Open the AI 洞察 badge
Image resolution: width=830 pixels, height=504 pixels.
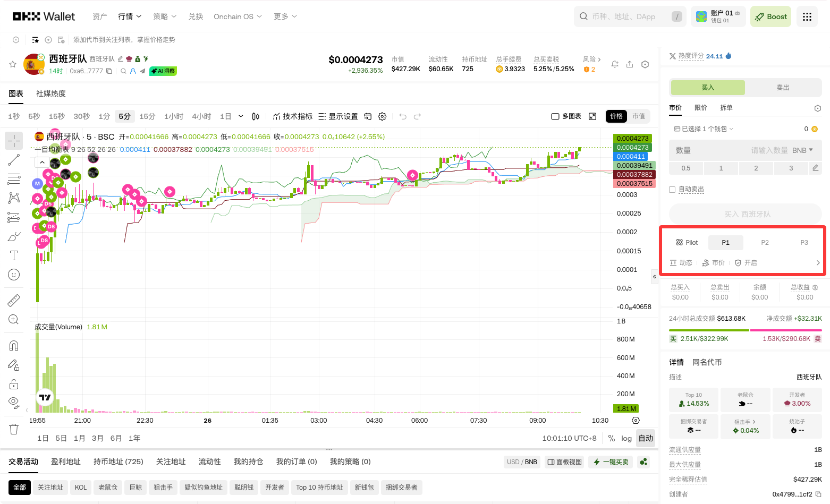(x=163, y=71)
